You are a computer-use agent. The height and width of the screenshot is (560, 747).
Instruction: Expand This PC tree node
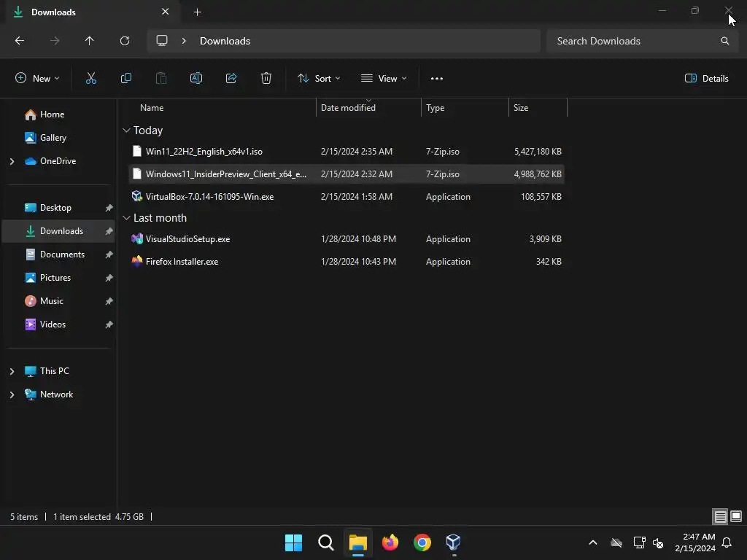[x=12, y=371]
